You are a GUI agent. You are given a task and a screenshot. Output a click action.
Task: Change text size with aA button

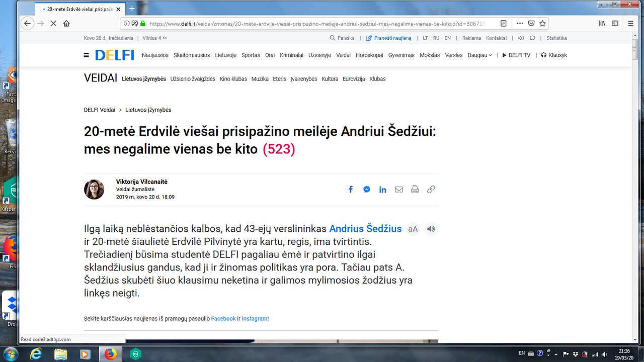[x=413, y=229]
